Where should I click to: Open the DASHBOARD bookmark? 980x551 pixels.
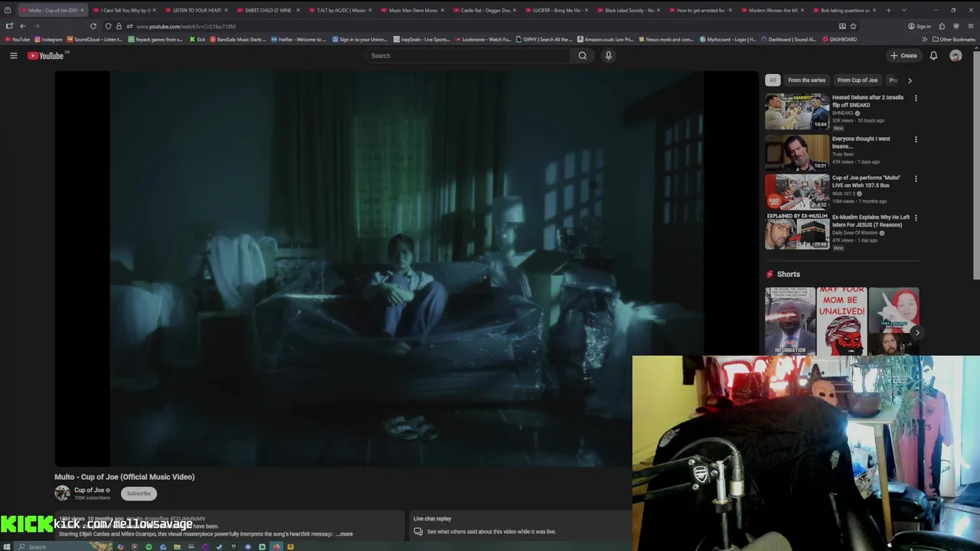pos(839,39)
